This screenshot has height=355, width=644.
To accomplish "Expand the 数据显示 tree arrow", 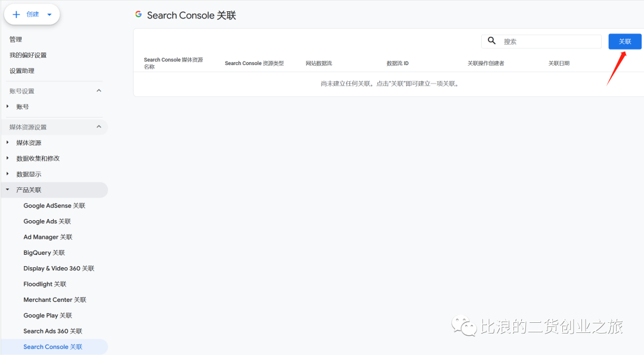I will [7, 174].
